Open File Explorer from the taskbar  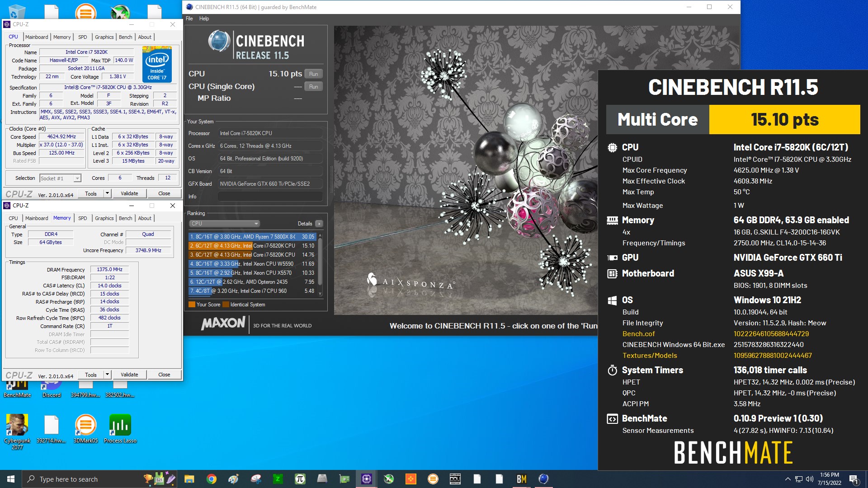pos(189,479)
